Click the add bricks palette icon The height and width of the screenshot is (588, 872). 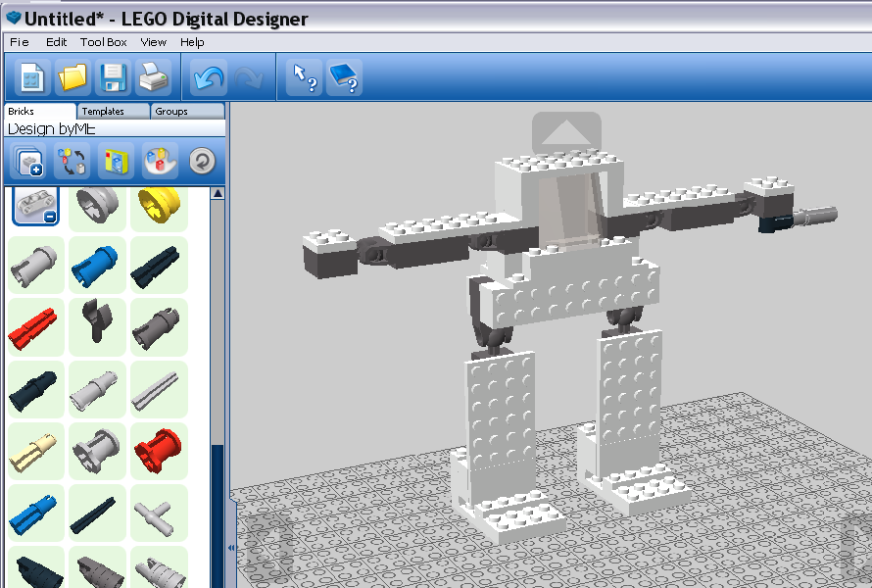coord(27,162)
